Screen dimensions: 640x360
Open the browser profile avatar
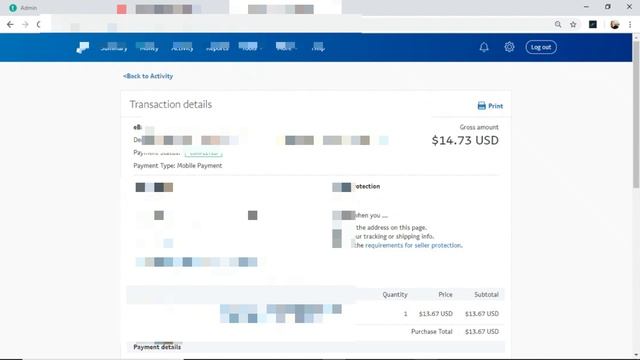pyautogui.click(x=615, y=24)
